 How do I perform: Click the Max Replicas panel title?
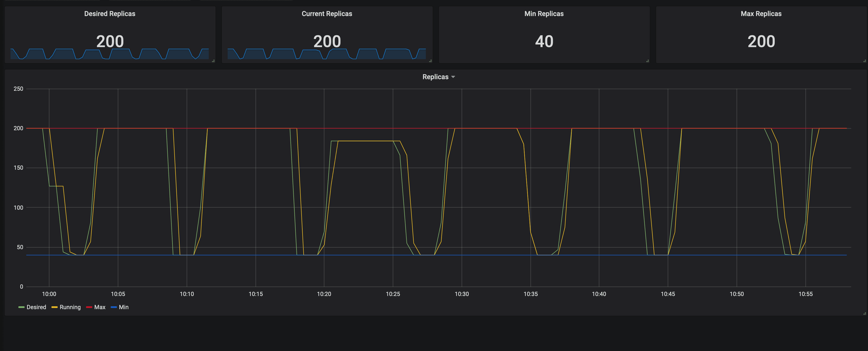[x=760, y=13]
